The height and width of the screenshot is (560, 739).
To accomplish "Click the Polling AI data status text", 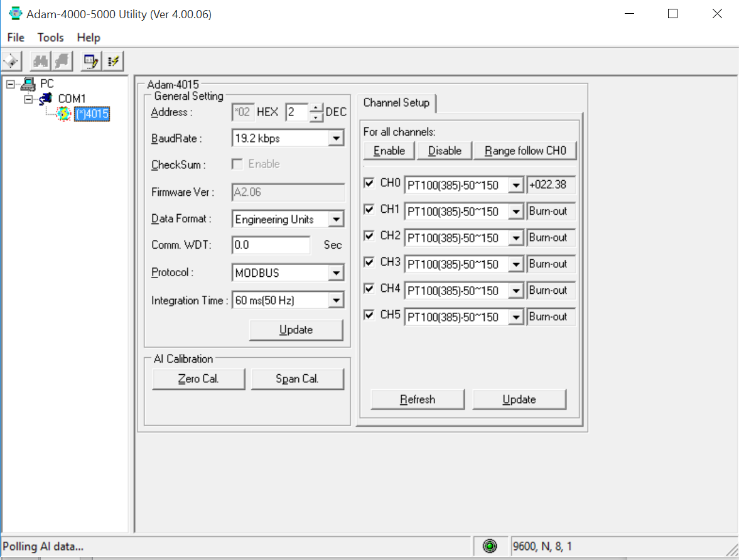I will pyautogui.click(x=43, y=546).
